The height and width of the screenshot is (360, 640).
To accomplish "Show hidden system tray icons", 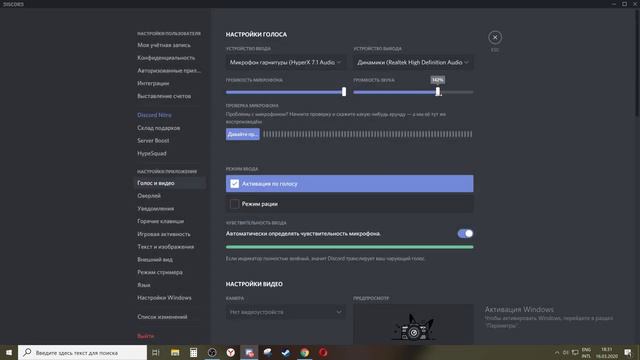I will pyautogui.click(x=557, y=352).
